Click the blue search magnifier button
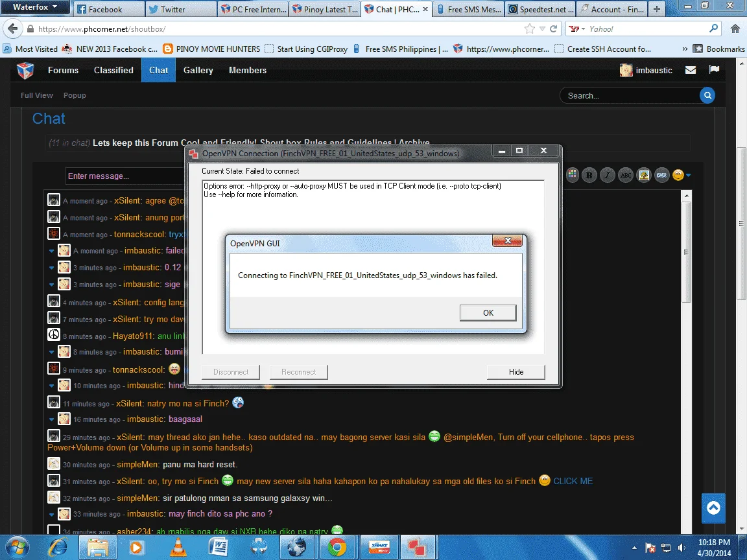 pyautogui.click(x=707, y=95)
